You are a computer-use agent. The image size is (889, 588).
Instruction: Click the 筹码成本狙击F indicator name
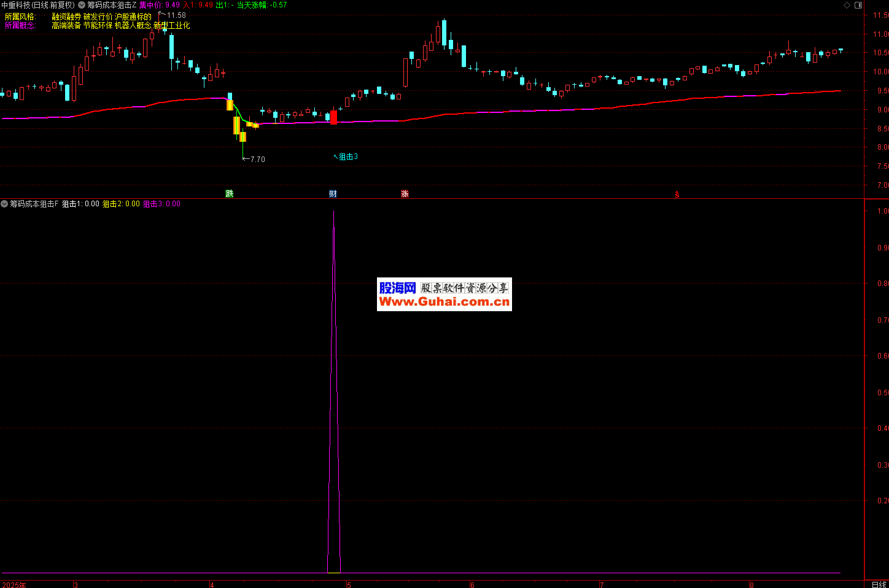coord(34,204)
